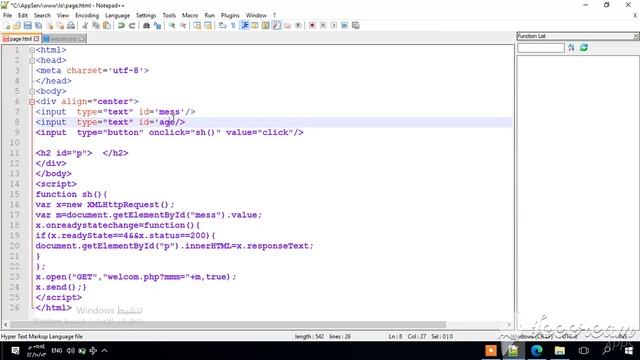Open the Replace dialog toolbar icon
This screenshot has width=640, height=360.
pos(157,26)
